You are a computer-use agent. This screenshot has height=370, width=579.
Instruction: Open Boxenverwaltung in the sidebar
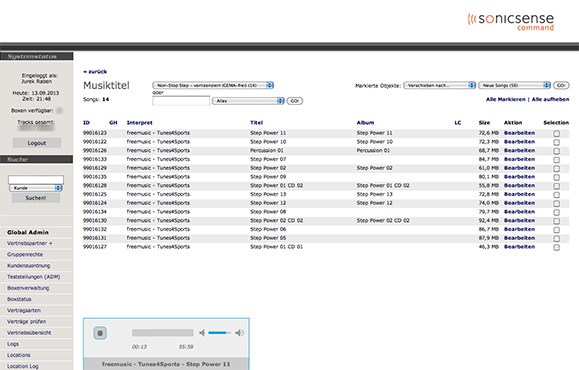tap(28, 288)
